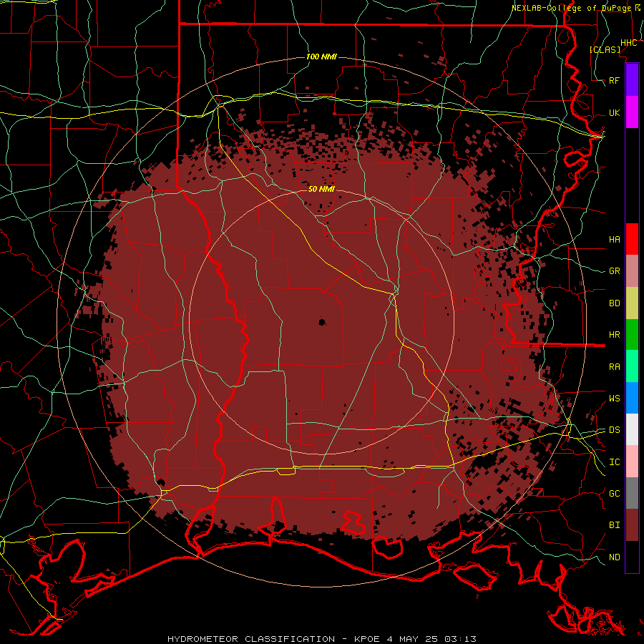Image resolution: width=644 pixels, height=644 pixels.
Task: Click the RF purple legend swatch
Action: click(632, 80)
